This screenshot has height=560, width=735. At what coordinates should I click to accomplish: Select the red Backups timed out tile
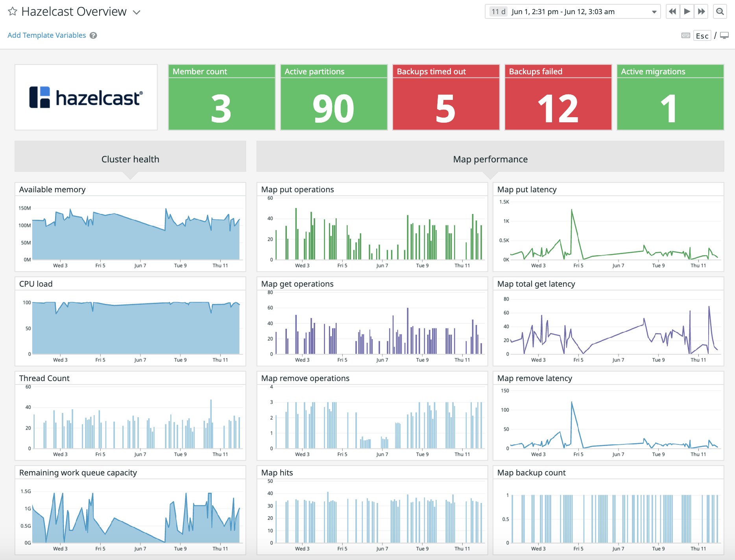[446, 97]
